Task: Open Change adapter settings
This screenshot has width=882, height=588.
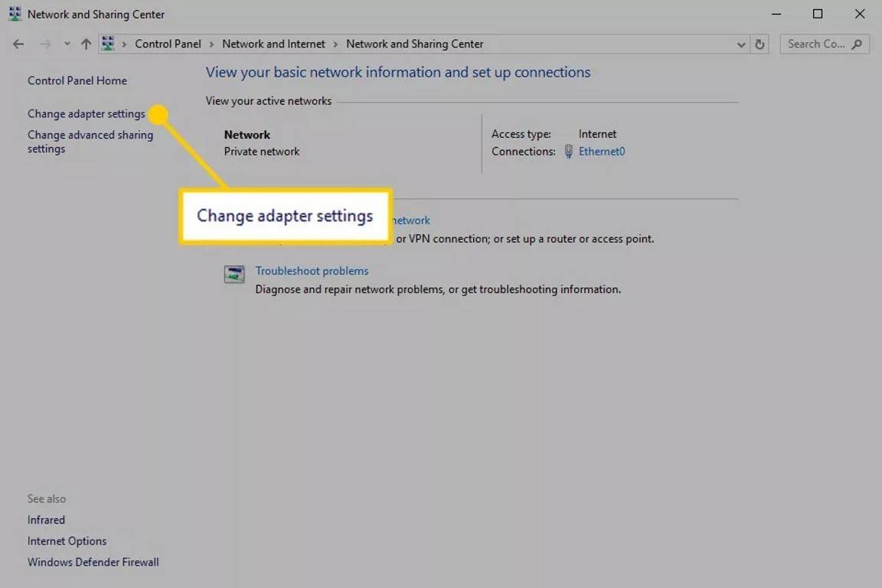Action: 86,113
